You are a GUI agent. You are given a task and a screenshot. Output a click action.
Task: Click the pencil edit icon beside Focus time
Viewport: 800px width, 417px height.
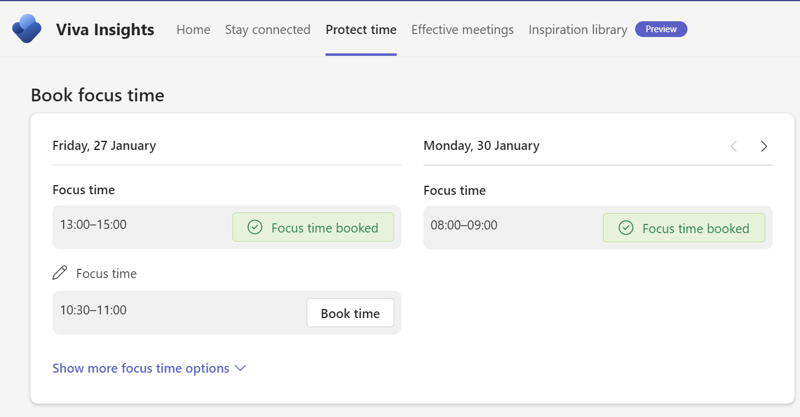click(60, 273)
